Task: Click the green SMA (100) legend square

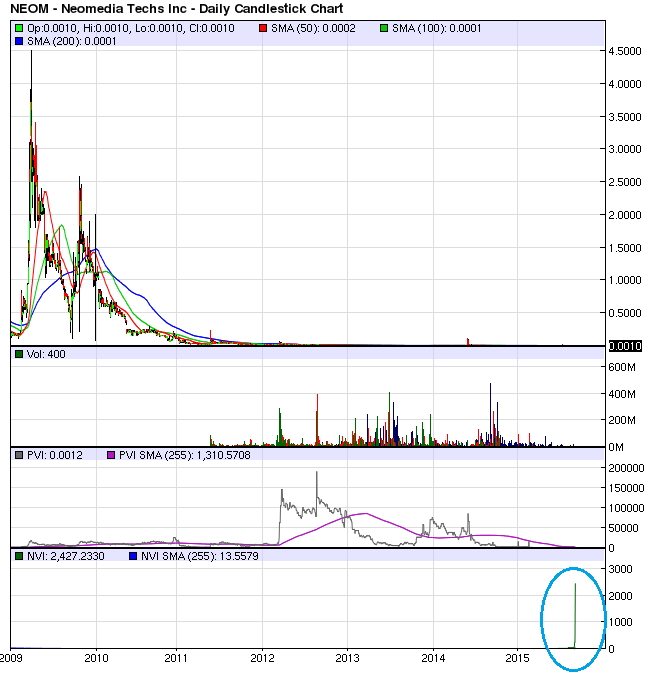Action: point(384,28)
